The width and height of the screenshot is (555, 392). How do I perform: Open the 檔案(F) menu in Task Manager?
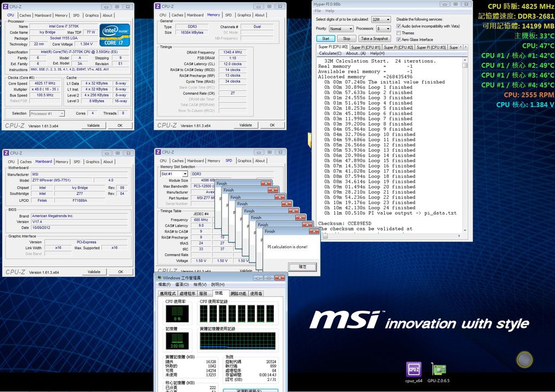coord(164,285)
